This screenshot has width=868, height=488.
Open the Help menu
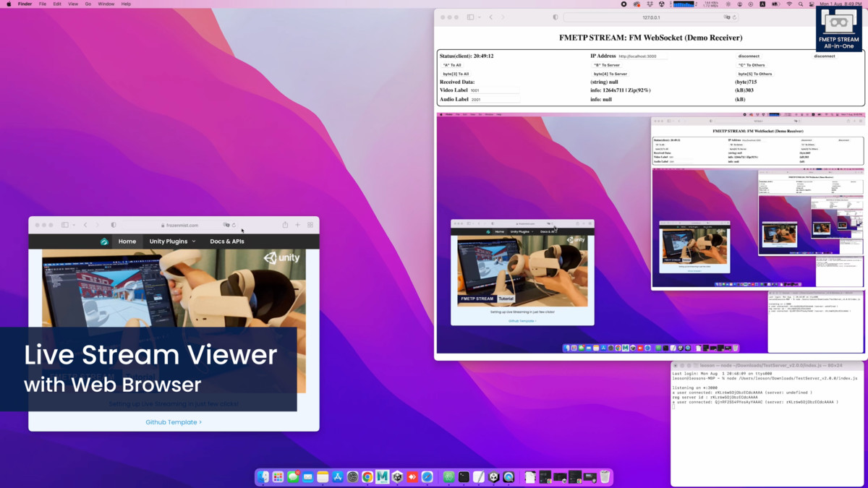click(126, 4)
